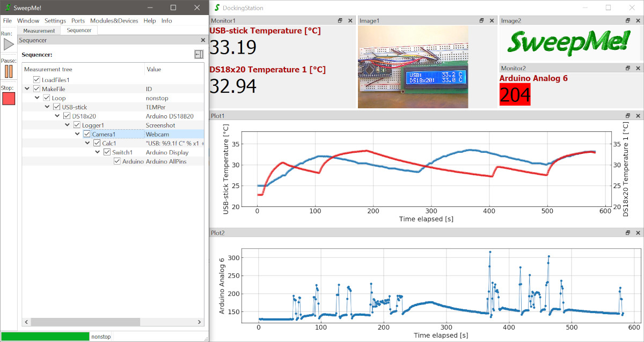
Task: Uncheck the LoadFiles1 checkbox
Action: click(x=36, y=80)
